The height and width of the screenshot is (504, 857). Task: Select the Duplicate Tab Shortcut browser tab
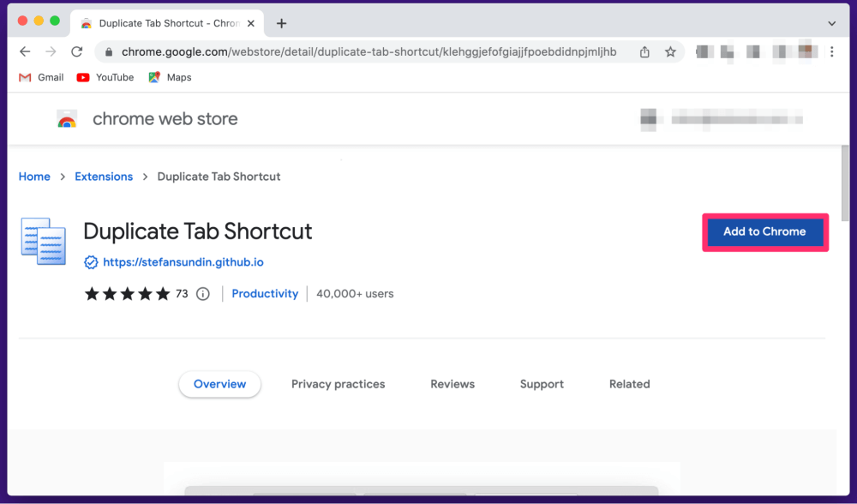167,23
